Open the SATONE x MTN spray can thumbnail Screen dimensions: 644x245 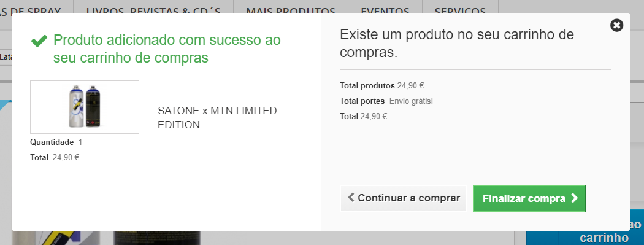pos(85,107)
